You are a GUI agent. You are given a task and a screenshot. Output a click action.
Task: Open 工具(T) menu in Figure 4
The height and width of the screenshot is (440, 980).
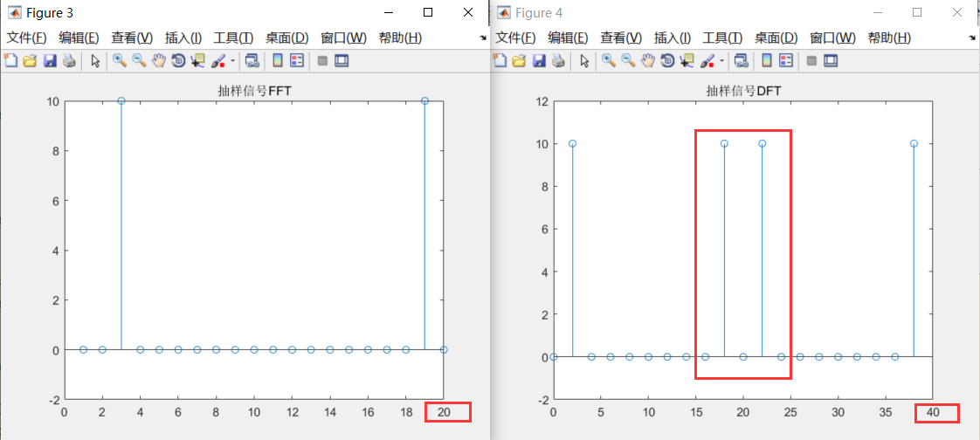click(x=723, y=38)
